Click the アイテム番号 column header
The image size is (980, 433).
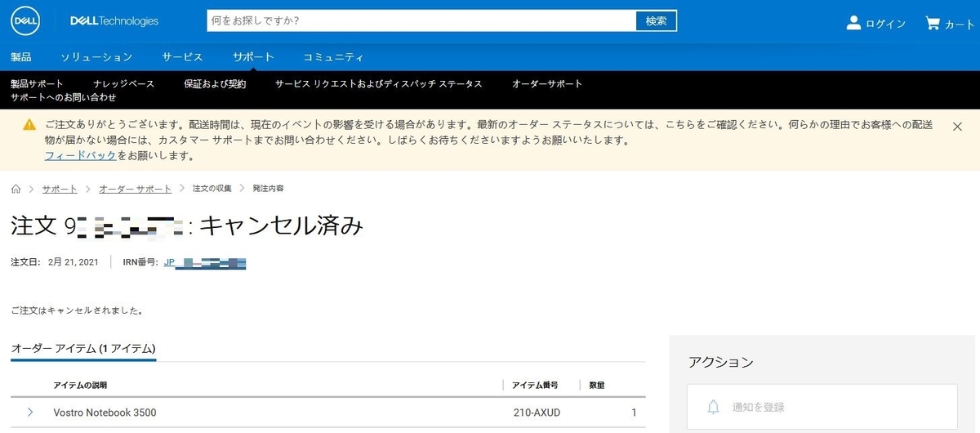(x=535, y=385)
